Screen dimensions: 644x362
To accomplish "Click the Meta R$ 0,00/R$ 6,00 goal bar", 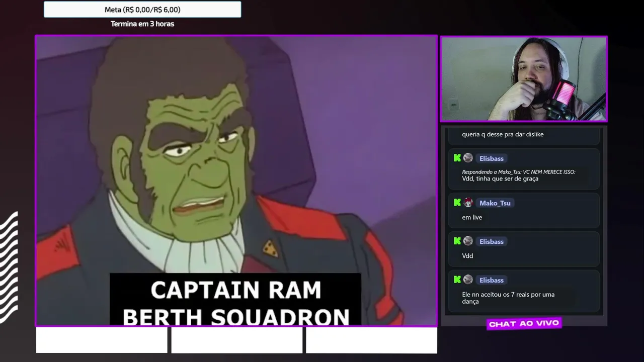I will pos(142,10).
